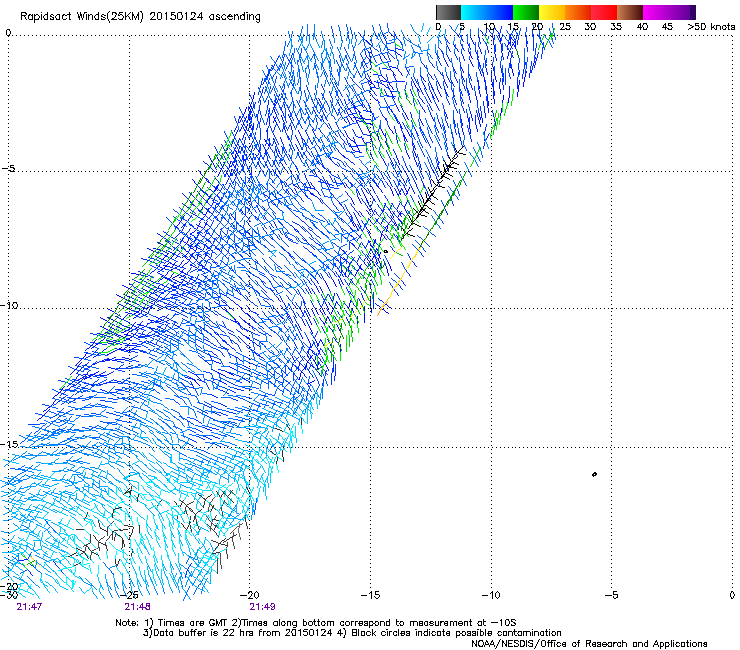740x650 pixels.
Task: Click the latitude label -10 on left axis
Action: click(x=9, y=305)
